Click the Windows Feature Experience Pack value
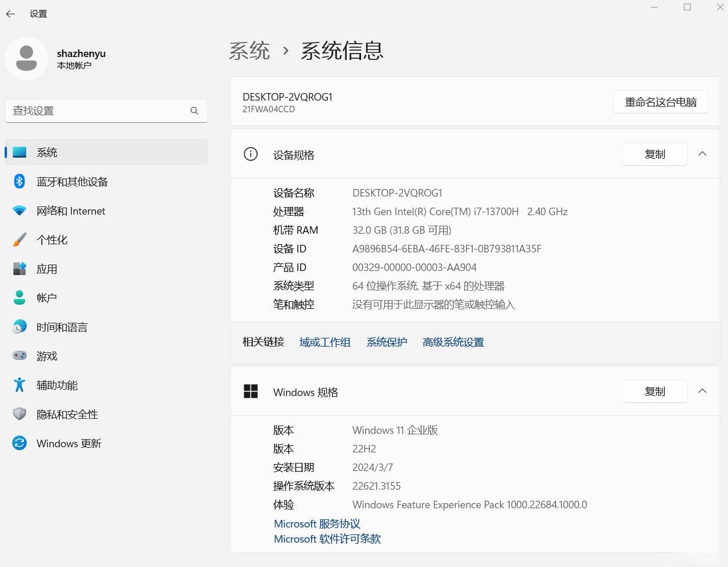Screen dimensions: 728x567 pos(470,505)
